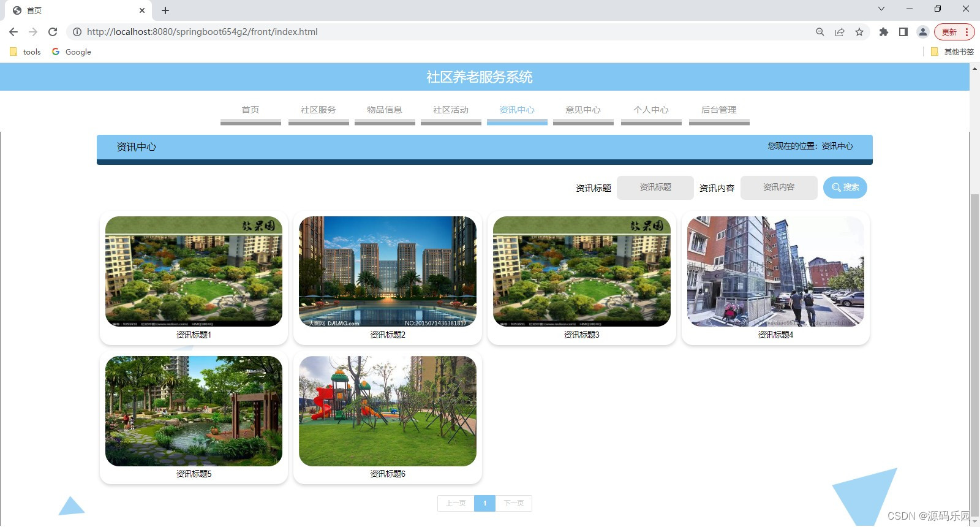
Task: Go back to the previous page
Action: (x=13, y=32)
